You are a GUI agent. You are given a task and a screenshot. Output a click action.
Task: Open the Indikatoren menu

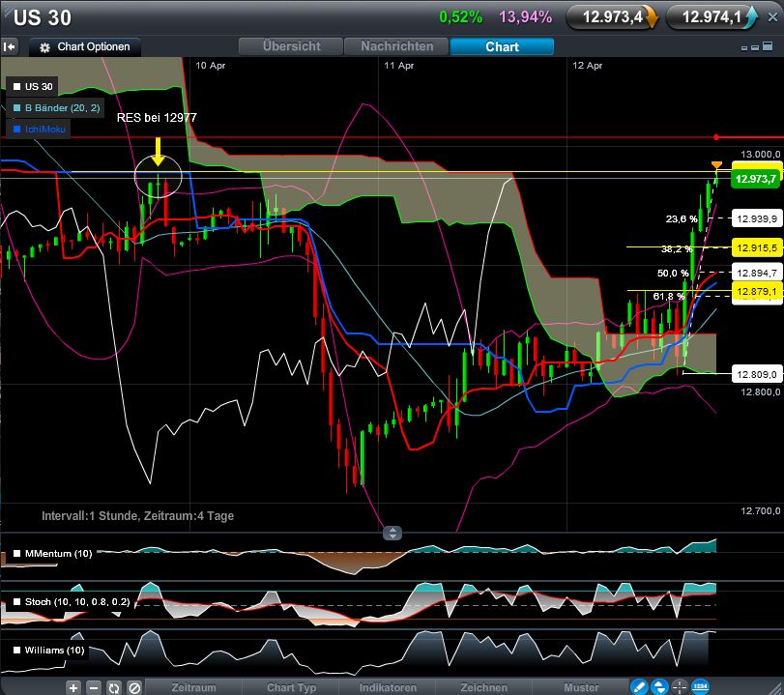click(x=388, y=687)
